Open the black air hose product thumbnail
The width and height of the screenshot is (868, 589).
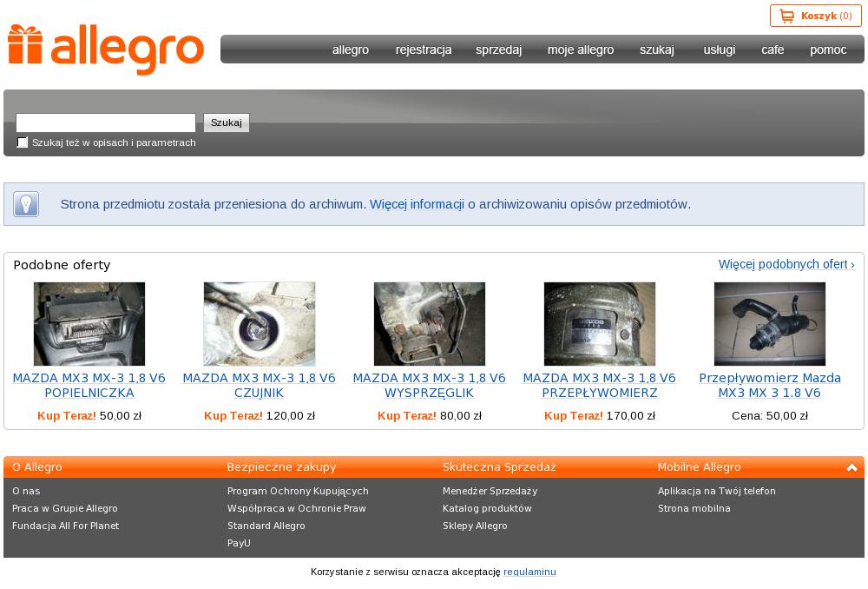[x=769, y=323]
